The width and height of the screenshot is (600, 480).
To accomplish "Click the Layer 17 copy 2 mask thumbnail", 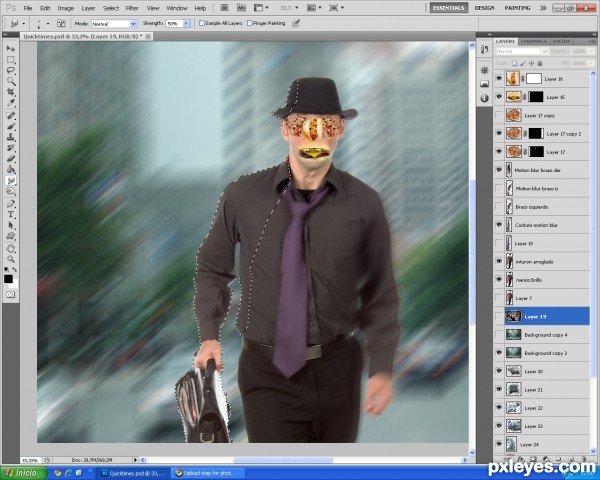I will (536, 133).
